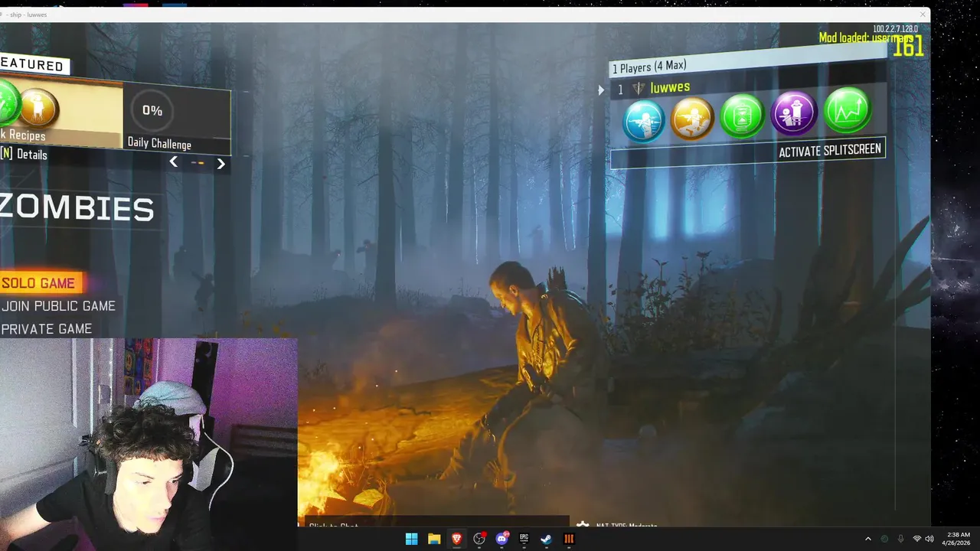
Task: Click the green circular tray icon
Action: (885, 539)
